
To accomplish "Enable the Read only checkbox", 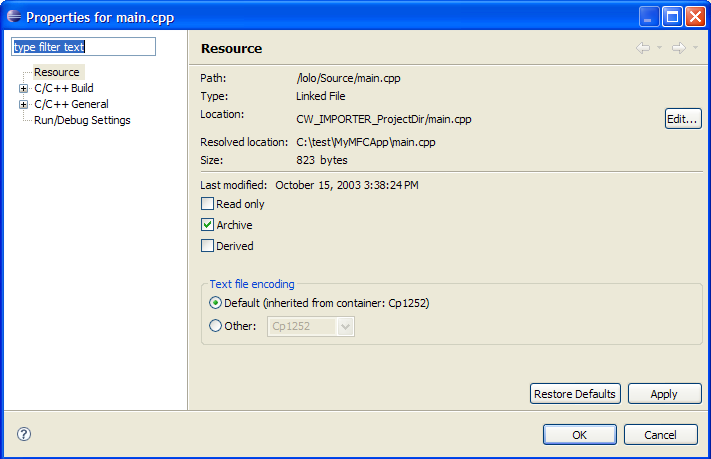I will pyautogui.click(x=208, y=204).
